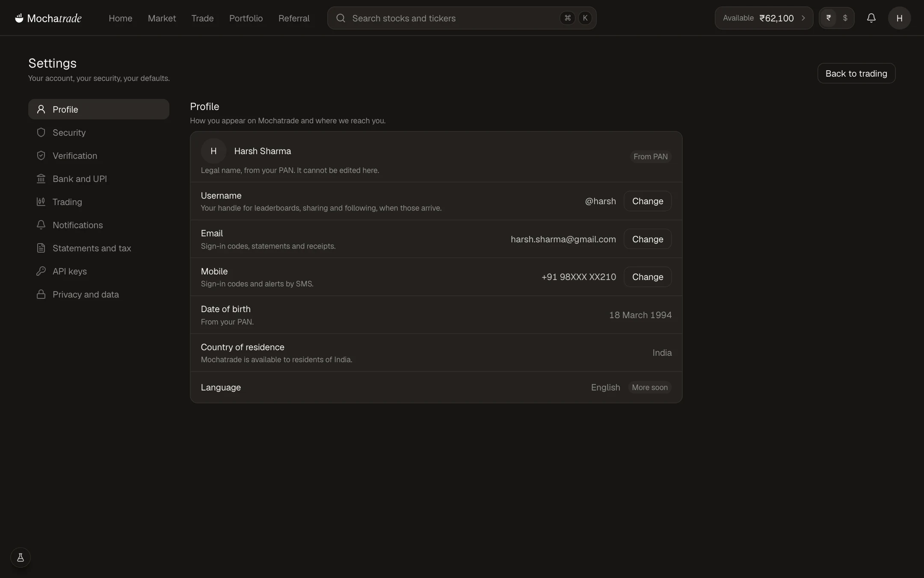Open the H account avatar in header
The width and height of the screenshot is (924, 578).
coord(899,18)
